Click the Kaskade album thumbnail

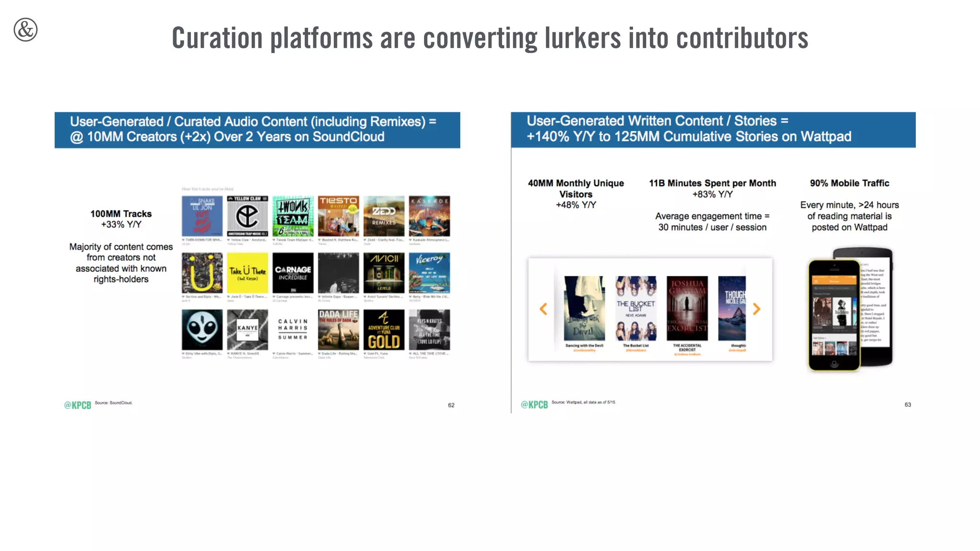click(x=429, y=216)
